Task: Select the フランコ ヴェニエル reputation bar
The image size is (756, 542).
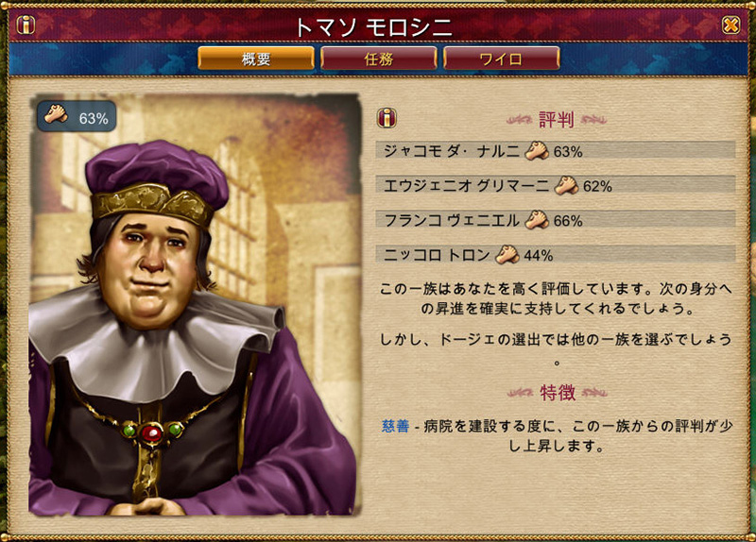Action: pyautogui.click(x=556, y=220)
